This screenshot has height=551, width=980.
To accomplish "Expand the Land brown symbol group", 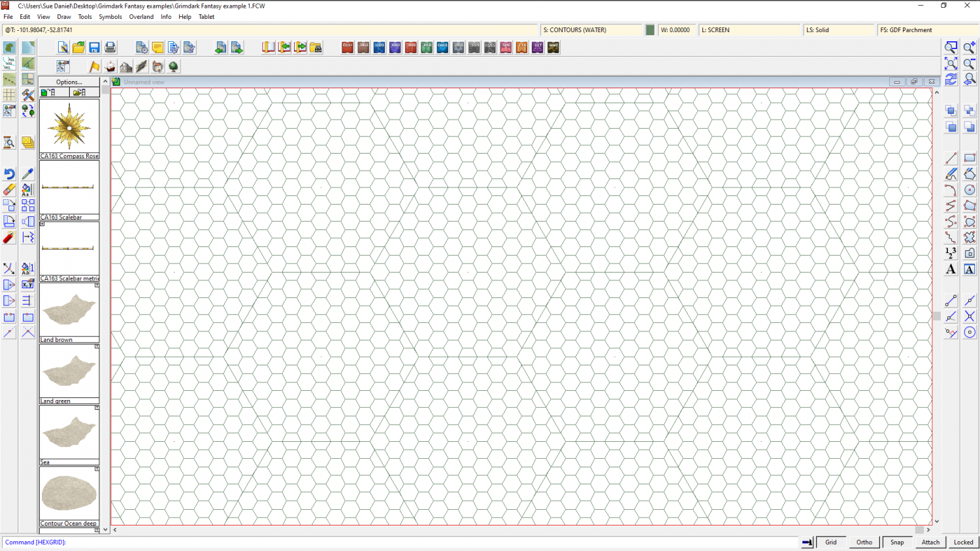I will pos(97,285).
